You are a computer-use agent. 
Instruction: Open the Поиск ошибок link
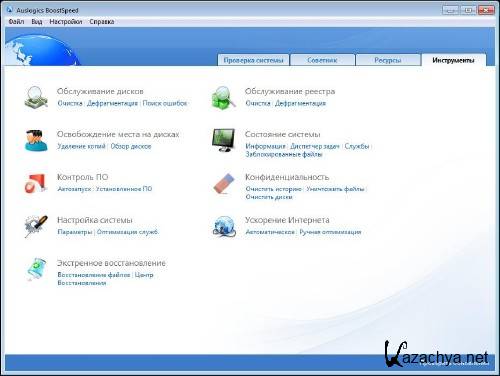165,103
